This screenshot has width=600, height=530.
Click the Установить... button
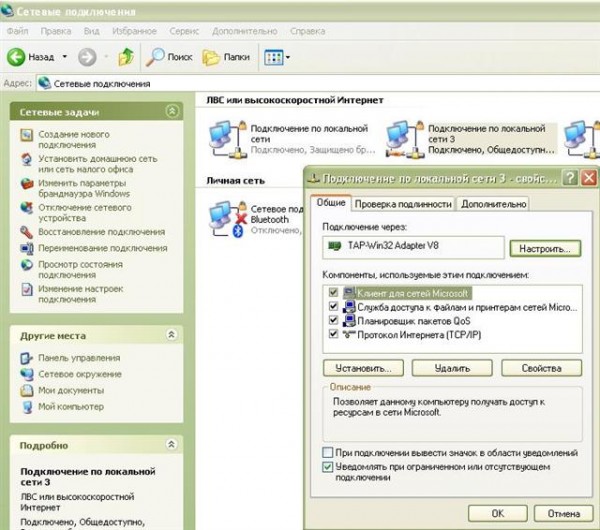click(x=363, y=368)
